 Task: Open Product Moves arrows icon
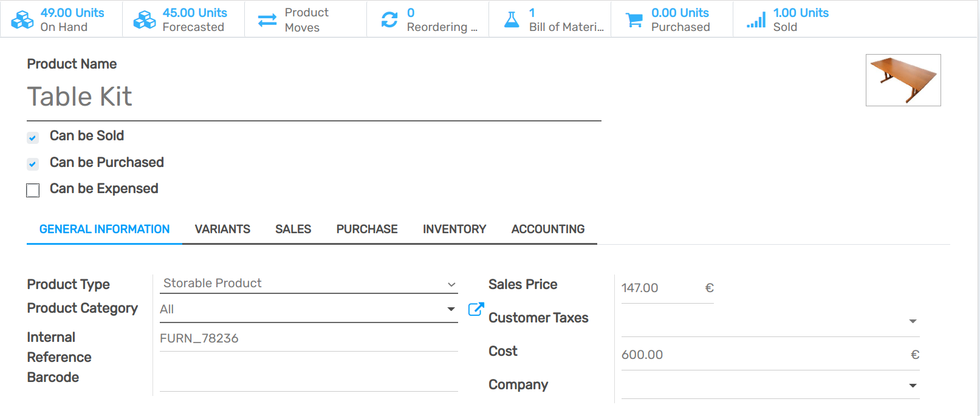click(x=267, y=20)
